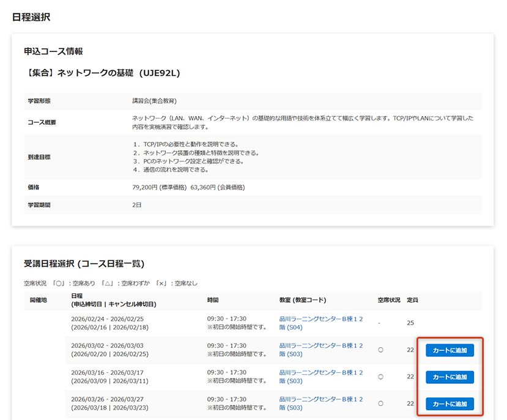Click カートに追加 for the 2026/03/26 session
Viewport: 507px width, 420px height.
(450, 403)
